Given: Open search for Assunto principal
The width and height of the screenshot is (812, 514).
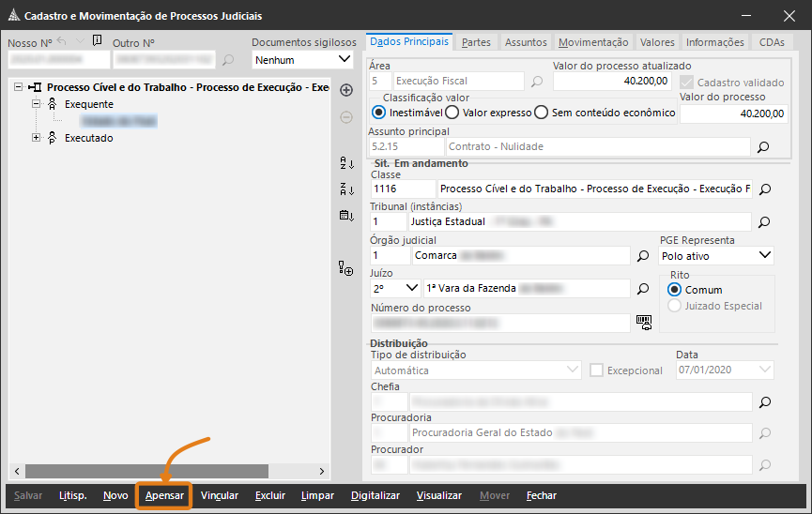Looking at the screenshot, I should pos(763,147).
